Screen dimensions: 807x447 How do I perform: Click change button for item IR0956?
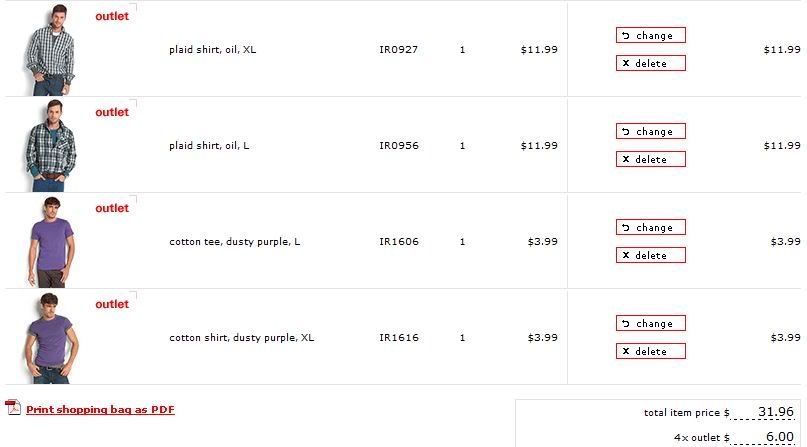[651, 131]
